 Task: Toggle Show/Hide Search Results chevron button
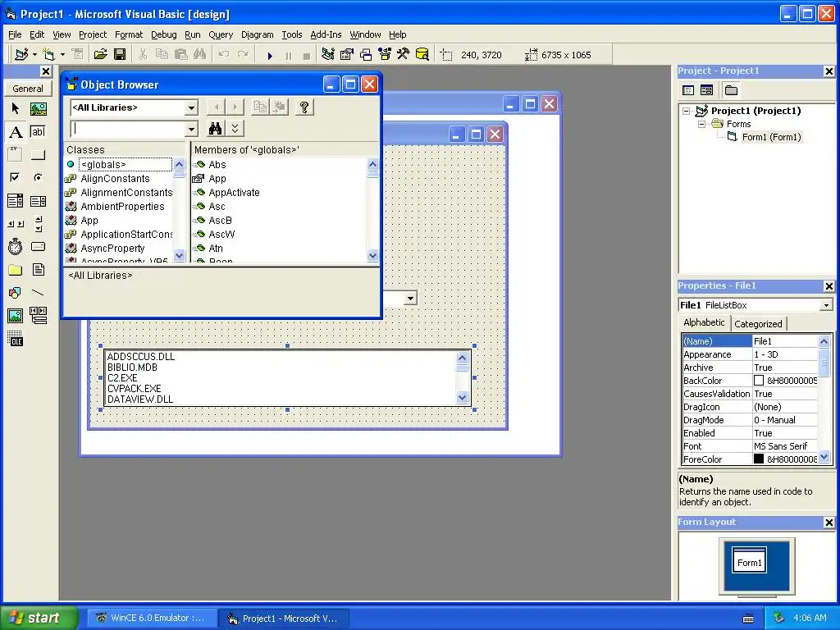coord(235,129)
